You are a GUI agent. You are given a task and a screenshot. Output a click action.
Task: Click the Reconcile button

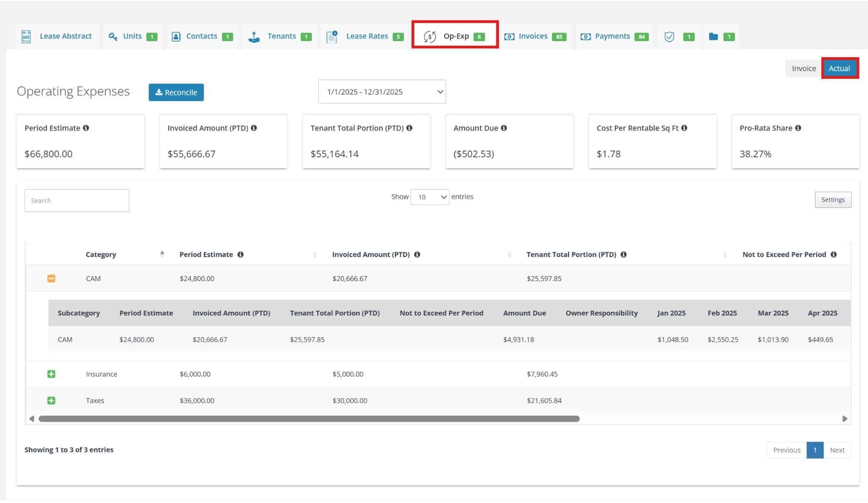click(176, 92)
